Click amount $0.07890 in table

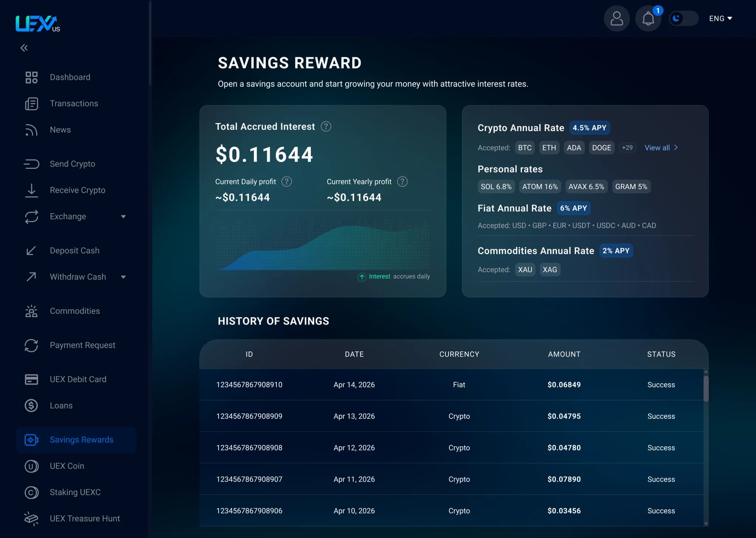click(x=564, y=479)
